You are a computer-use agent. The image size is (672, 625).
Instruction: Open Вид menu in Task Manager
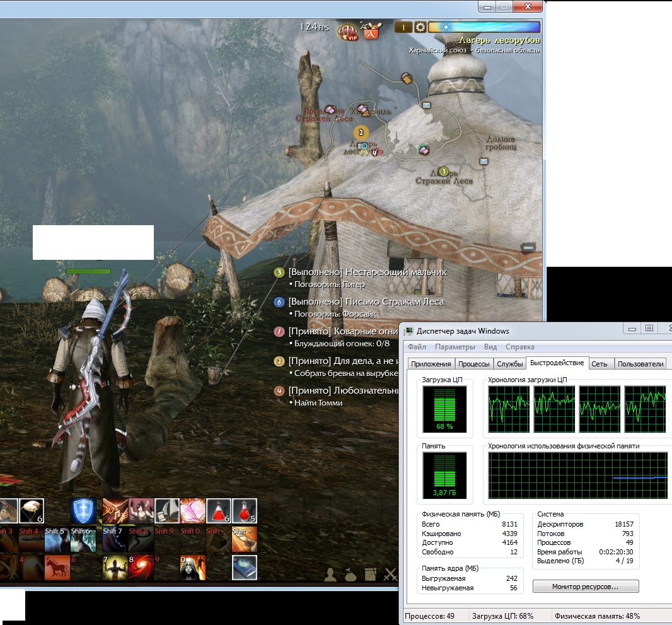pos(490,347)
